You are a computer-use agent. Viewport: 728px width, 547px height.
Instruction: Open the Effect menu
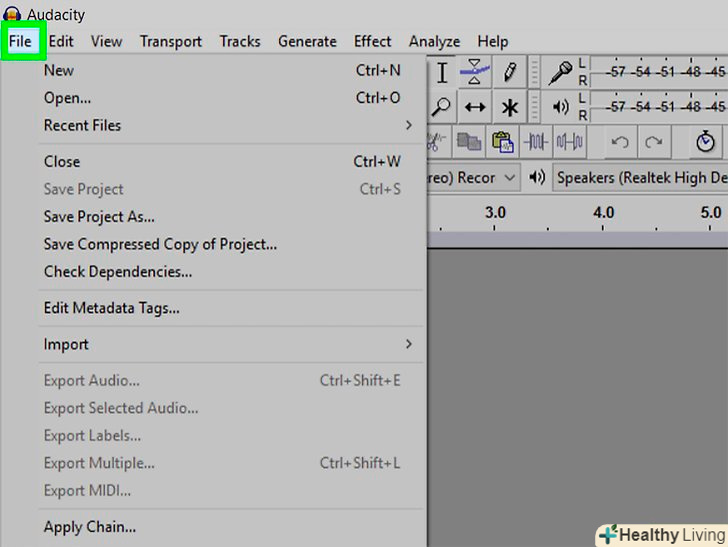372,41
